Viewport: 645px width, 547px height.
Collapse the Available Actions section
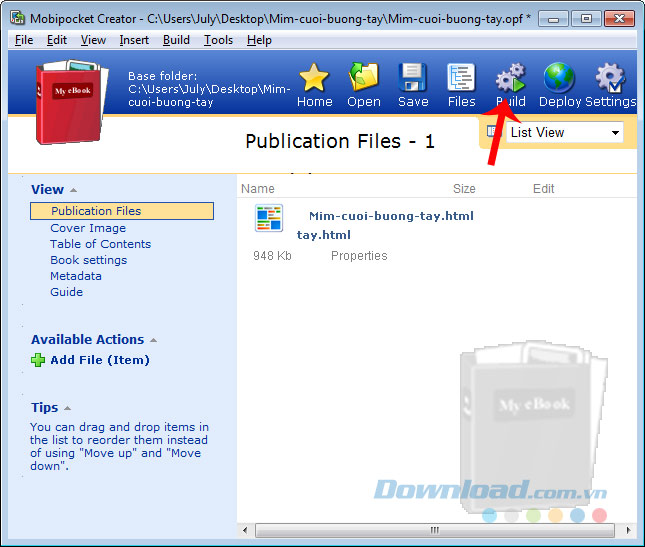(x=153, y=340)
